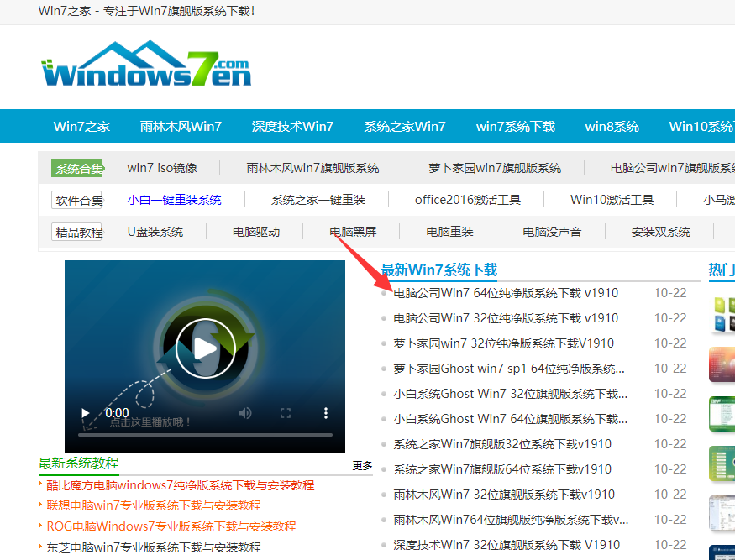735x560 pixels.
Task: Click the blue 小白一键重装系统 link
Action: (x=175, y=200)
